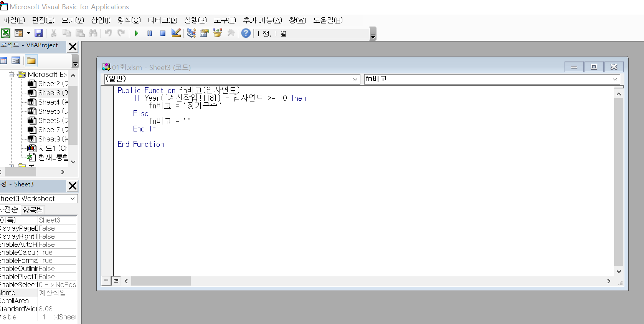The width and height of the screenshot is (644, 324).
Task: Open Help using the blue question mark icon
Action: [x=246, y=33]
